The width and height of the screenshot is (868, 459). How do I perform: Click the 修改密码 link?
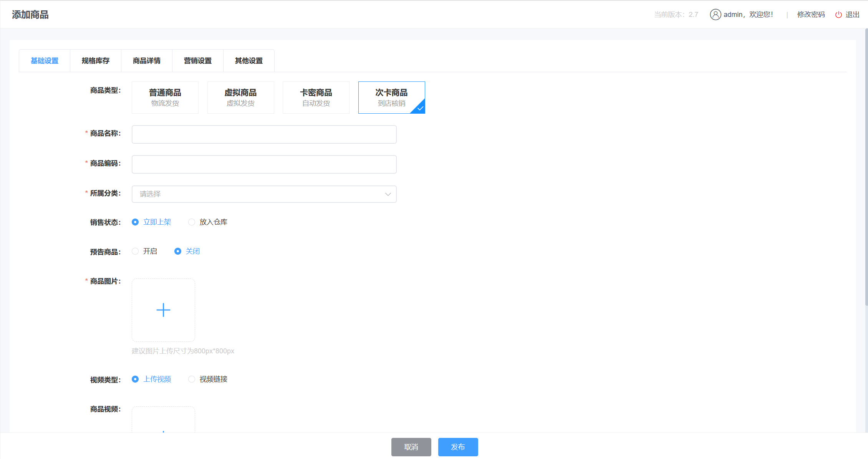click(x=811, y=15)
